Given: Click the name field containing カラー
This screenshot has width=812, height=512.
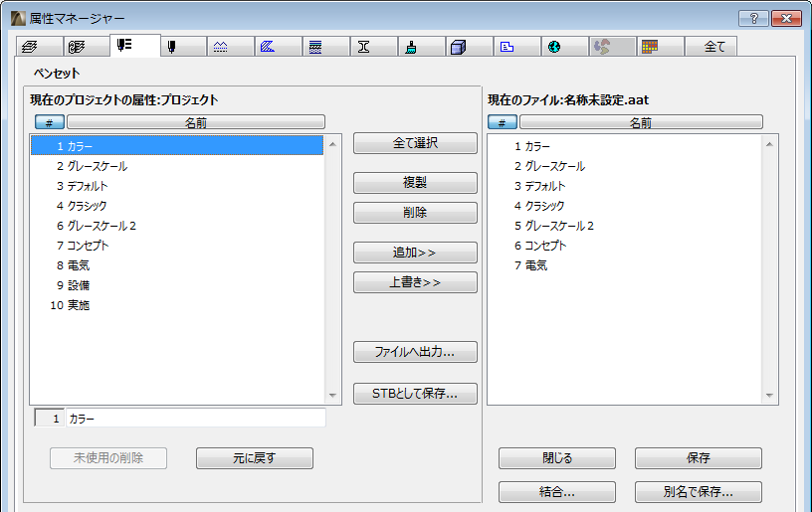Looking at the screenshot, I should (x=196, y=418).
